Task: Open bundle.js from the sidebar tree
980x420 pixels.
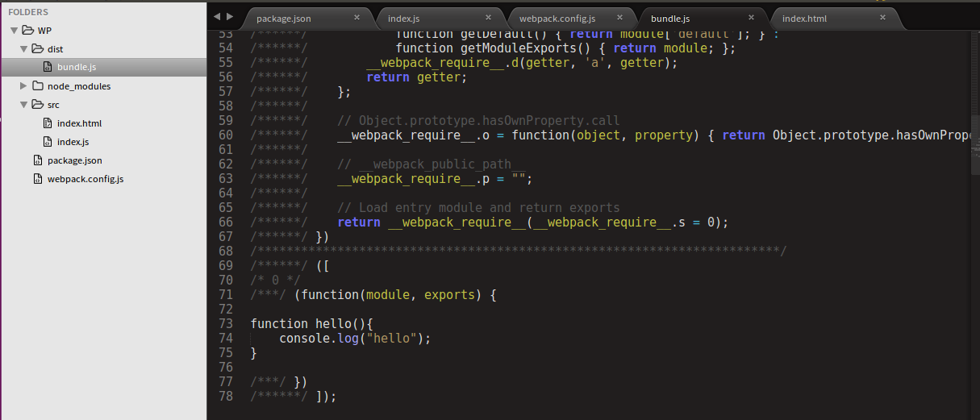Action: tap(103, 68)
